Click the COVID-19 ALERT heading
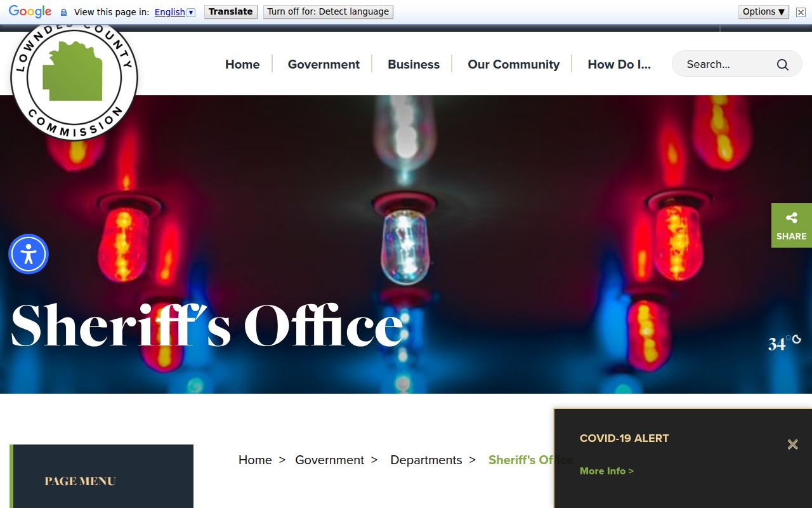The image size is (812, 508). (x=624, y=438)
